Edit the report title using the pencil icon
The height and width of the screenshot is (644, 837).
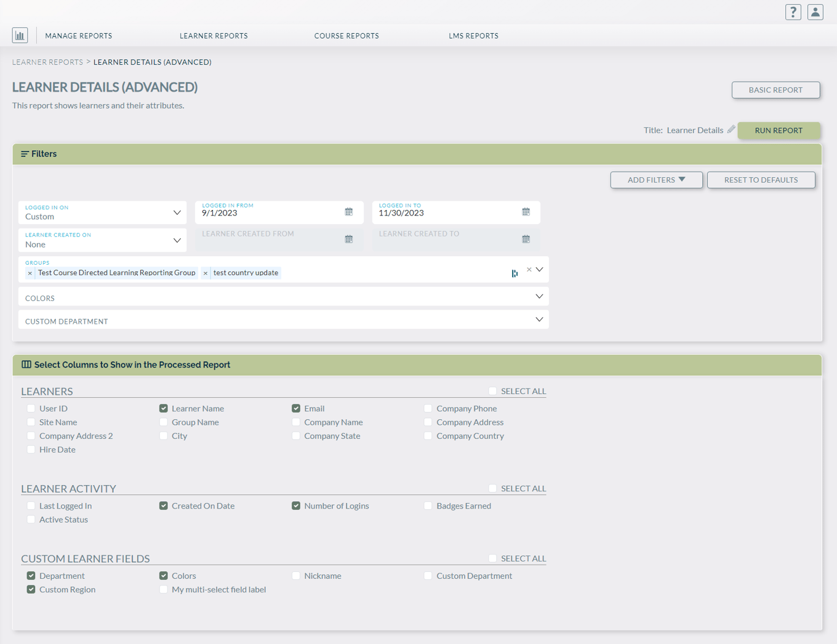click(x=731, y=129)
